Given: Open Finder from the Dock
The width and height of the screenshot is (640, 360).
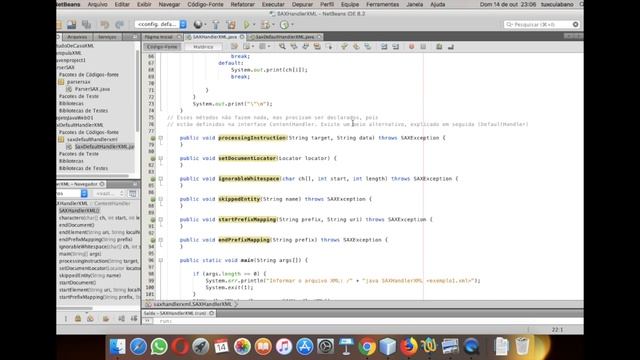Looking at the screenshot, I should tap(118, 347).
